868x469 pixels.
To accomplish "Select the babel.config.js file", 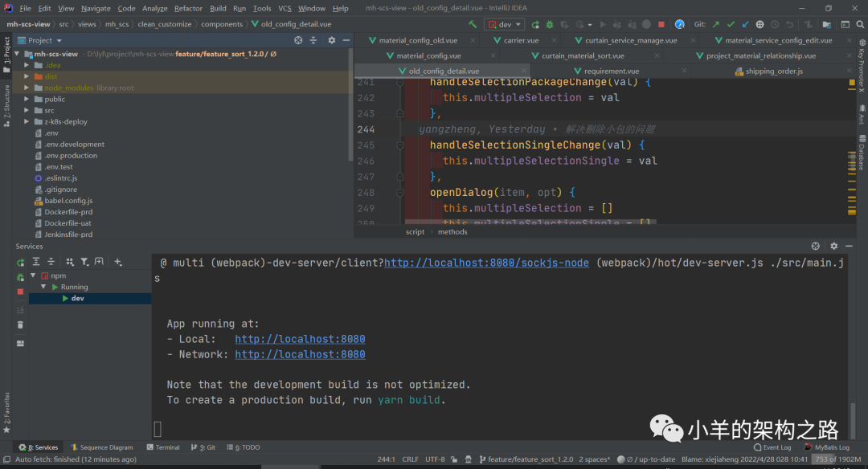I will 68,201.
